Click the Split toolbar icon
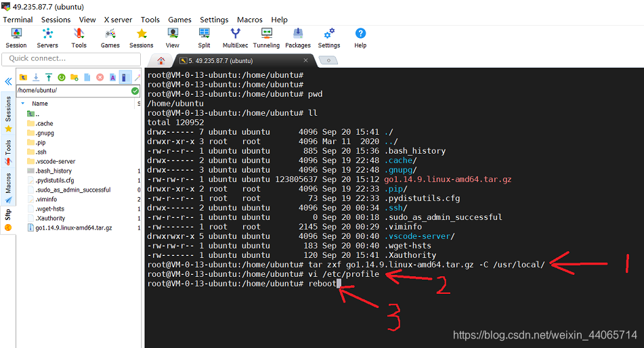Viewport: 644px width, 348px height. (204, 38)
